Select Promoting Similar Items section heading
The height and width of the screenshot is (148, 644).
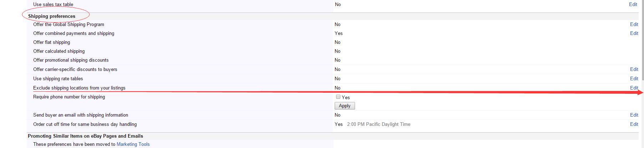point(85,136)
